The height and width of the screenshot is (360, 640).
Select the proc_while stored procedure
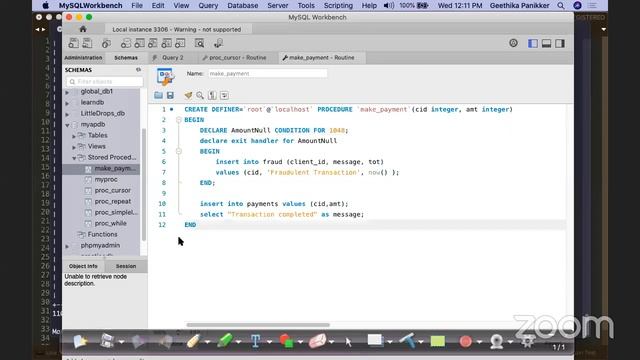point(110,223)
